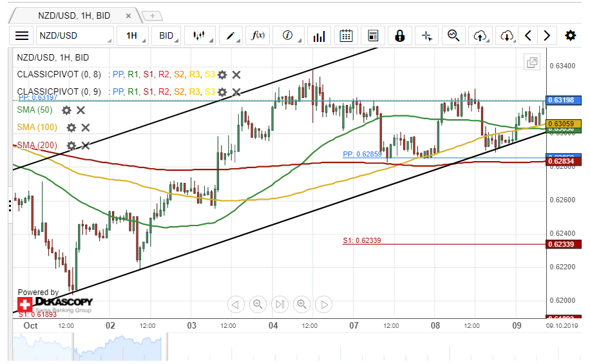Click zoom in button below chart

pos(301,304)
